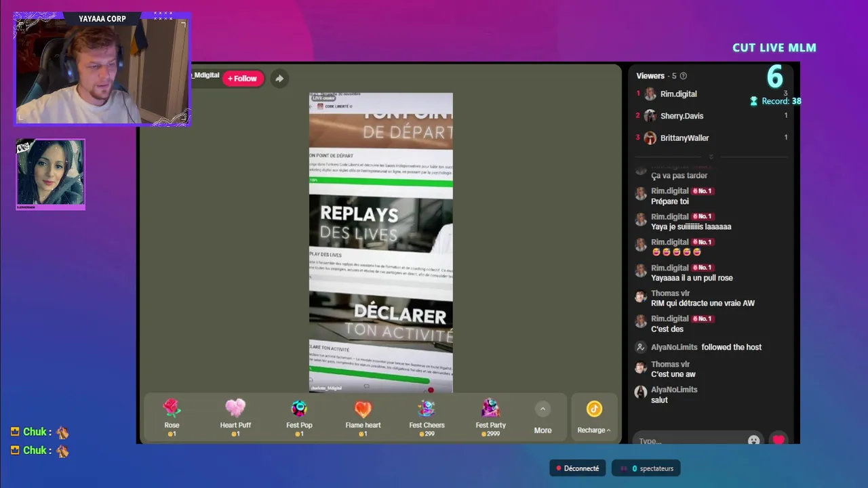Screen dimensions: 868x488
Task: Send a Heart Puff gift
Action: click(x=235, y=417)
